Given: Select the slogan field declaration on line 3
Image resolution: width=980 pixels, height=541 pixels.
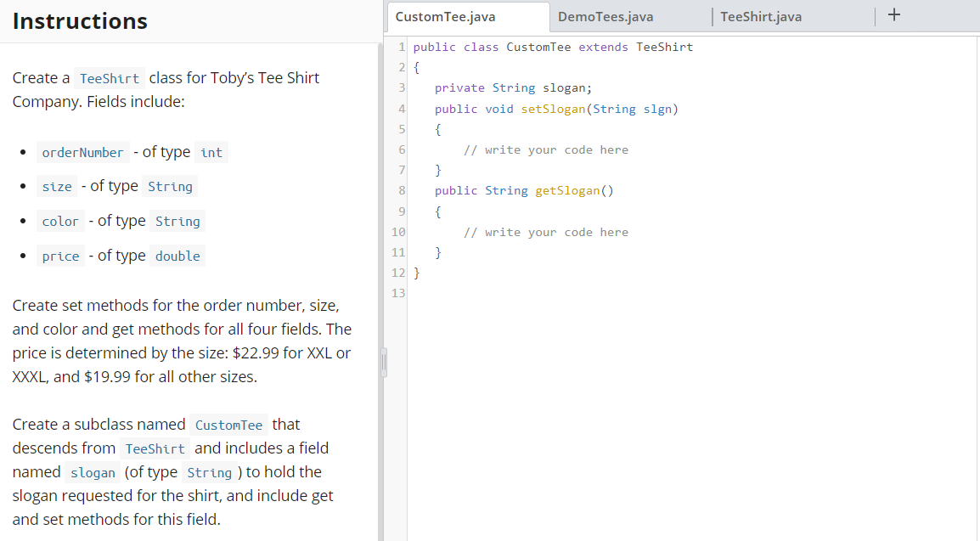Looking at the screenshot, I should (x=514, y=87).
